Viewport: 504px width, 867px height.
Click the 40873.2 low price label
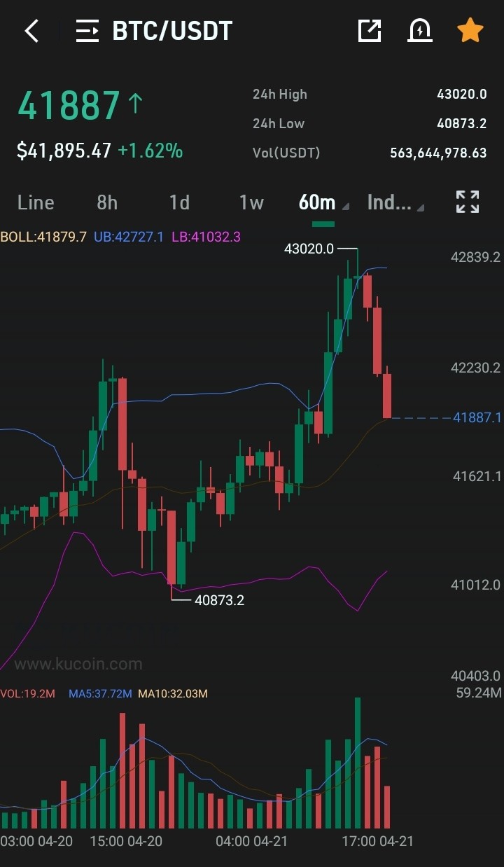coord(220,600)
